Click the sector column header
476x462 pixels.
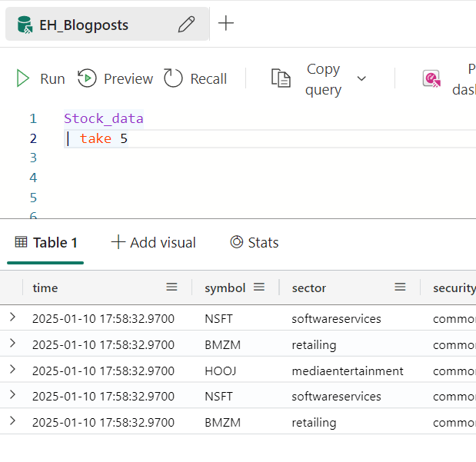[309, 288]
